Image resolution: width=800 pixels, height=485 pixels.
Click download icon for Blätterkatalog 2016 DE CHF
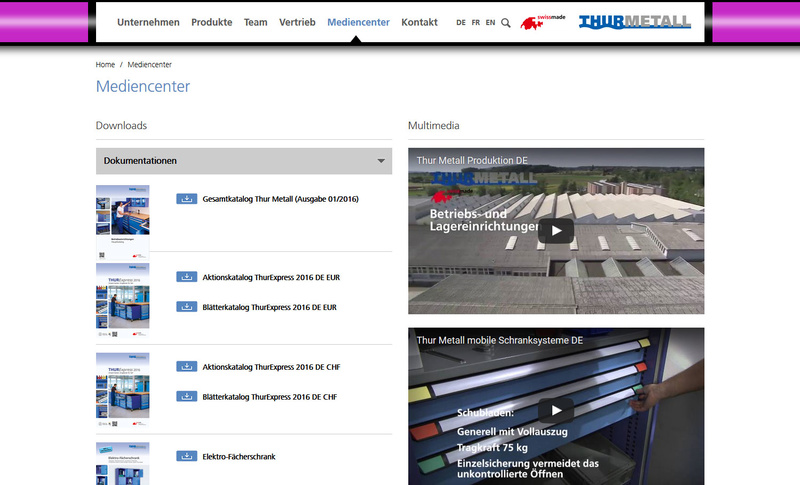pos(186,396)
